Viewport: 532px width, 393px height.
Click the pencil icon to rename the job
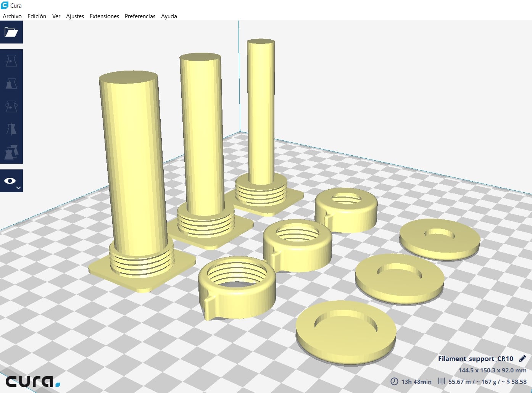(522, 359)
